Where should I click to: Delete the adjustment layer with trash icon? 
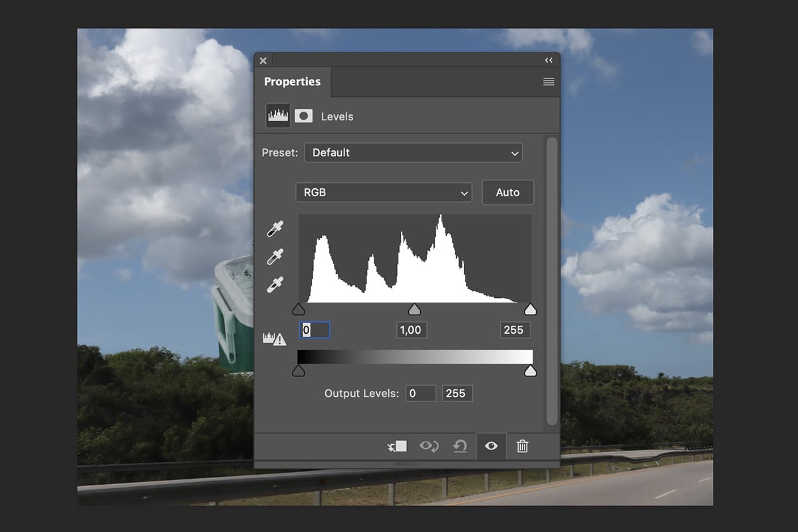[x=523, y=446]
